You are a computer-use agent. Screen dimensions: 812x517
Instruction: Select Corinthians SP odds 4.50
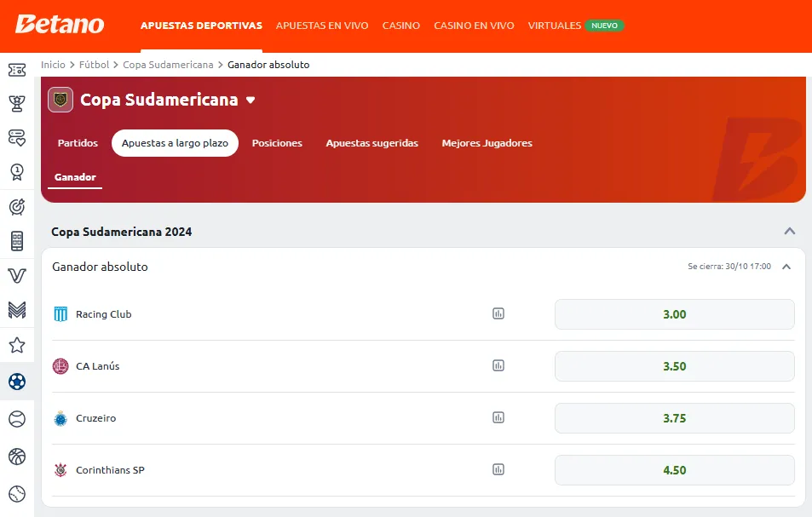[674, 470]
